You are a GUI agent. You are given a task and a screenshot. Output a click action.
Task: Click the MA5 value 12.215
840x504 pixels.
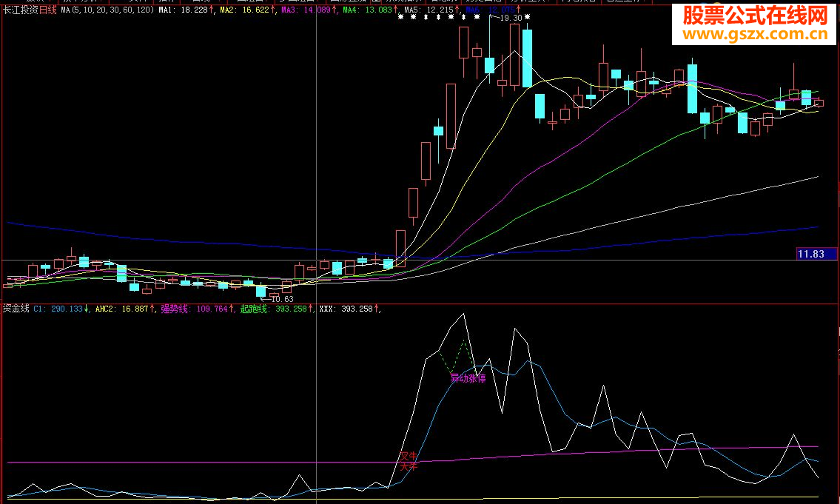tap(440, 10)
